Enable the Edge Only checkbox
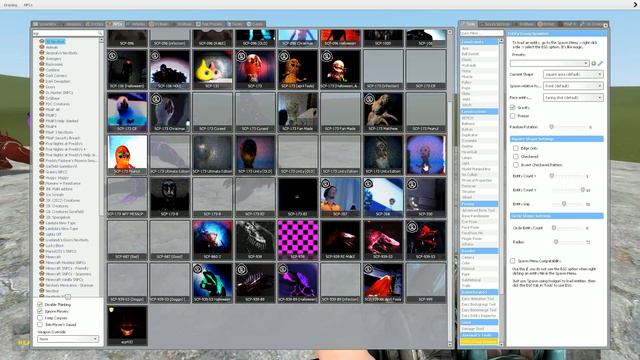The height and width of the screenshot is (360, 640). pyautogui.click(x=516, y=148)
